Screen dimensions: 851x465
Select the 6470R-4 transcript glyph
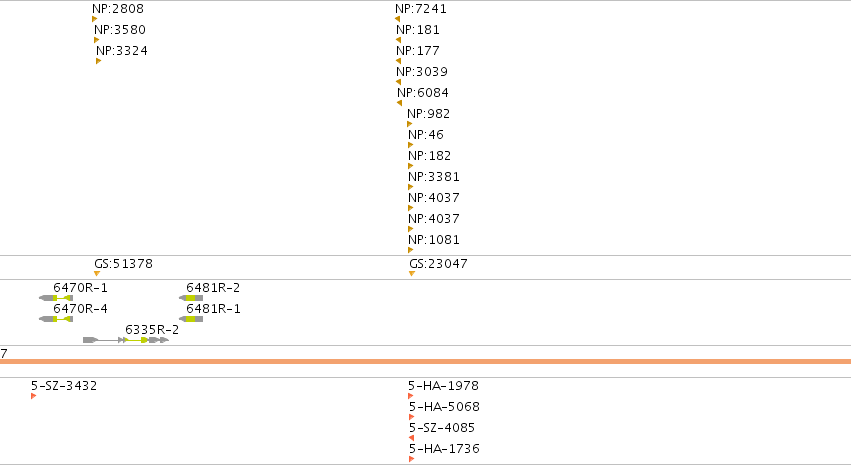pos(56,319)
